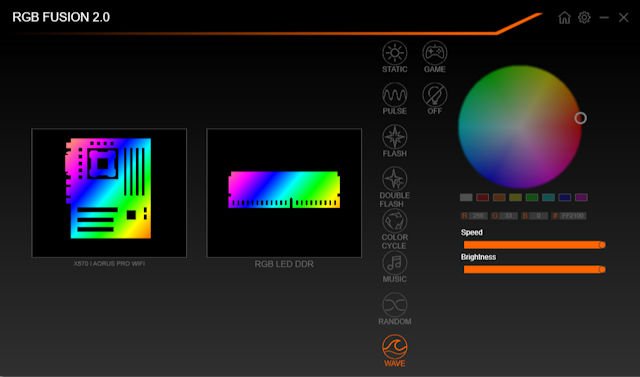Click the Brightness slider bar
The height and width of the screenshot is (377, 640).
point(534,269)
